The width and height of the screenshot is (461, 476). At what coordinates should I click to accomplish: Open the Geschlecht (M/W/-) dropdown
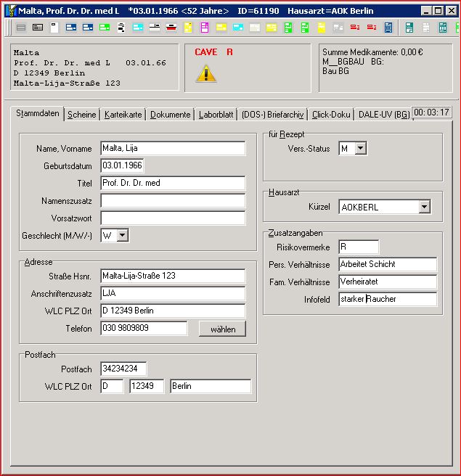[123, 235]
